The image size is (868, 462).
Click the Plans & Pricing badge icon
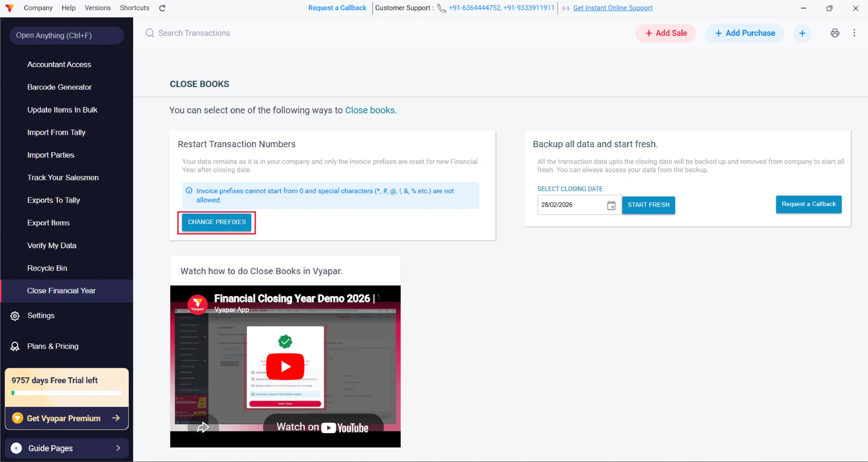coord(15,346)
